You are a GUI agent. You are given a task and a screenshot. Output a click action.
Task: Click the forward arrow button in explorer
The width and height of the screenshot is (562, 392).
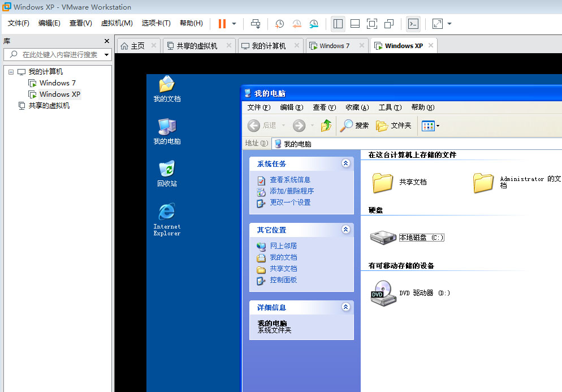[x=299, y=126]
